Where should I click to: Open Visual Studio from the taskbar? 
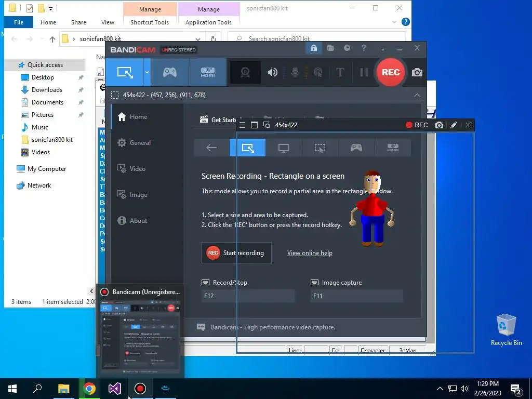tap(115, 389)
